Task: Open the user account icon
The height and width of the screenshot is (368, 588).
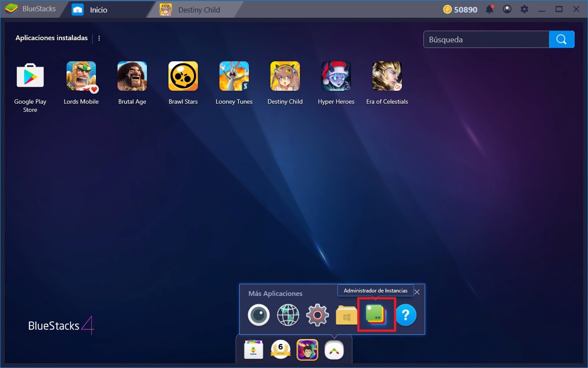Action: tap(507, 9)
